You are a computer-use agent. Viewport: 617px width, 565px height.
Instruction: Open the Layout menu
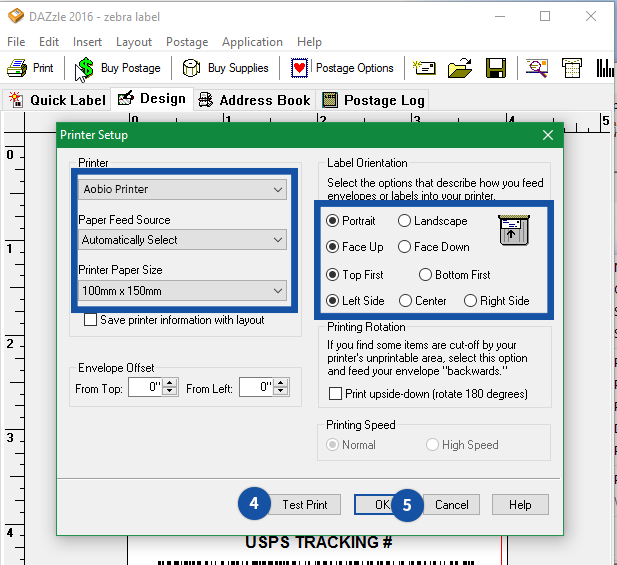tap(134, 42)
